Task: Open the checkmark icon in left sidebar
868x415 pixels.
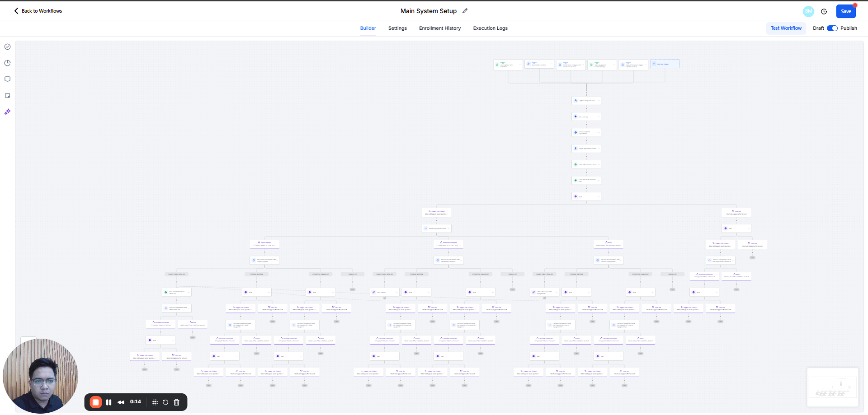Action: 8,47
